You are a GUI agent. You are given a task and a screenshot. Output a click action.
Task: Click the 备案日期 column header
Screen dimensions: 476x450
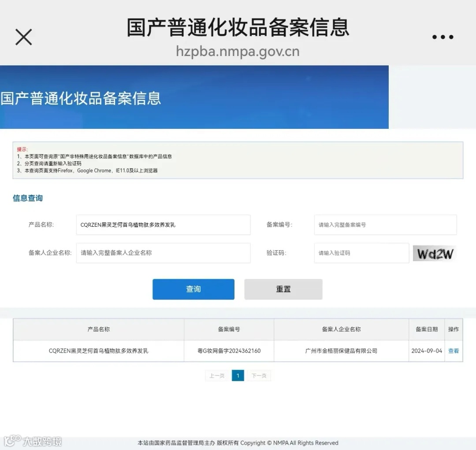[427, 330]
